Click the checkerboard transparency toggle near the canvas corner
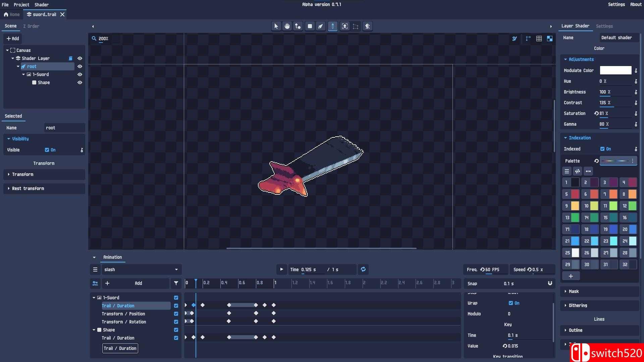Image resolution: width=644 pixels, height=362 pixels. tap(550, 38)
